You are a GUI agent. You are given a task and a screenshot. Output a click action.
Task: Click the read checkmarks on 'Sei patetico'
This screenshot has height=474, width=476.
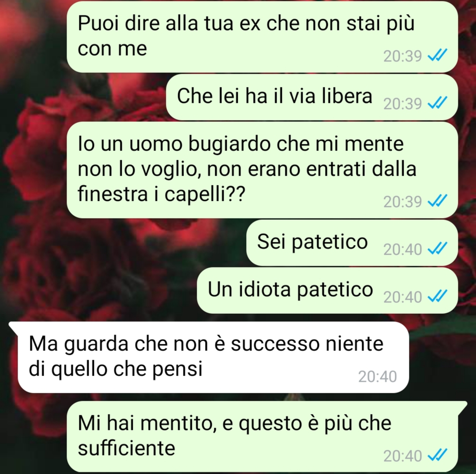click(x=437, y=248)
